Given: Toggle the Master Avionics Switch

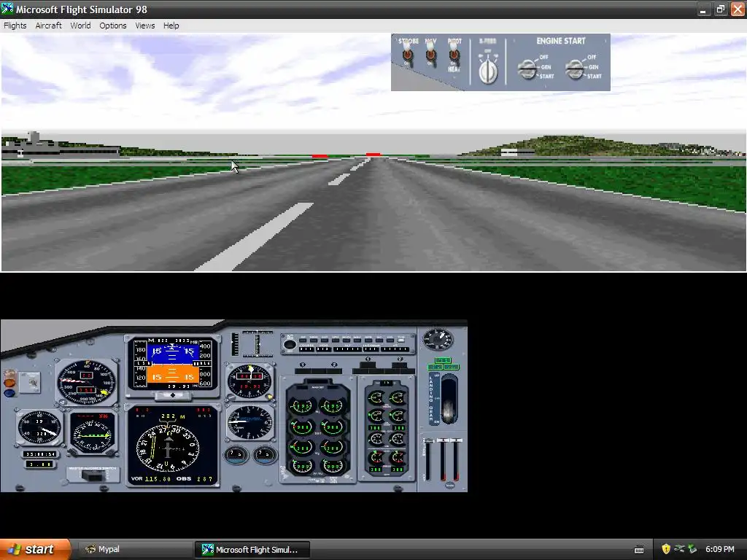Looking at the screenshot, I should [93, 474].
